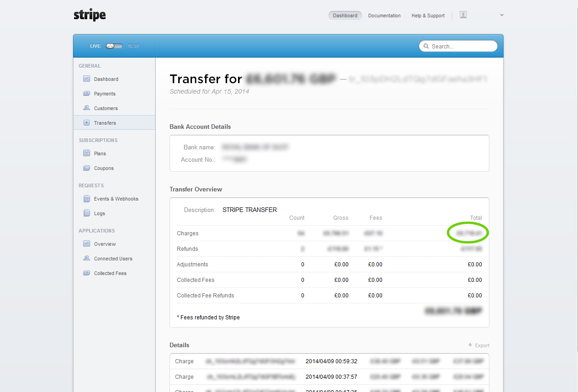Click 'Scheduled for Apr 15, 2014' text

click(209, 91)
